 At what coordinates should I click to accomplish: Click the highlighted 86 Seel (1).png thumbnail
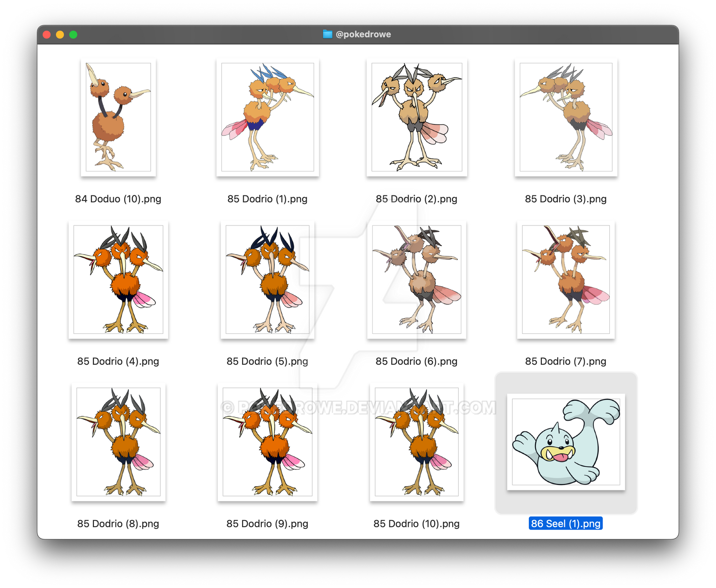(x=566, y=442)
